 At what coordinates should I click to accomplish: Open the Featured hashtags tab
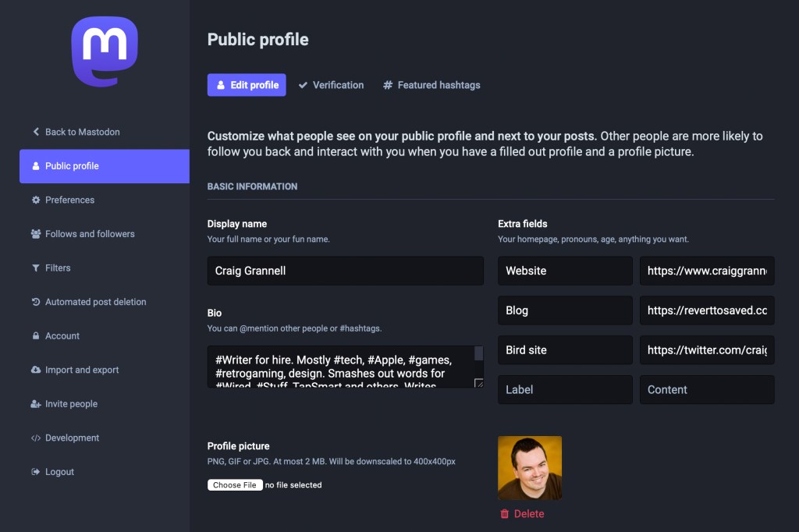431,85
